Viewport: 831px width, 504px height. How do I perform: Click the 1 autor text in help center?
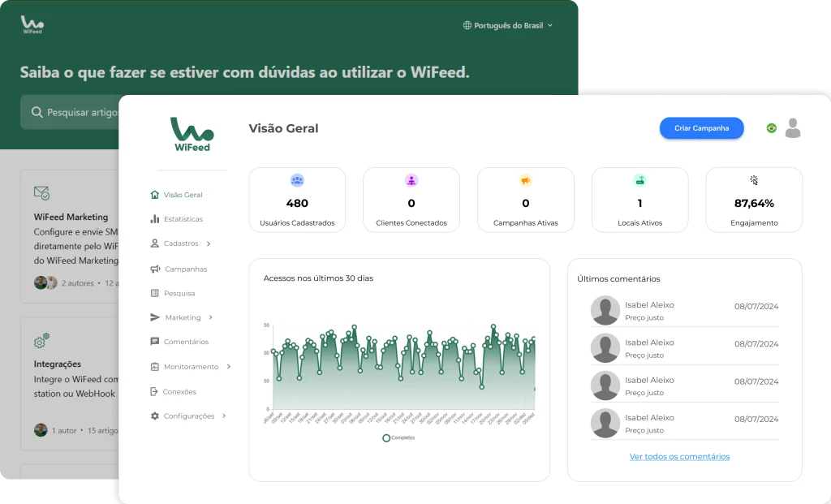tap(64, 430)
